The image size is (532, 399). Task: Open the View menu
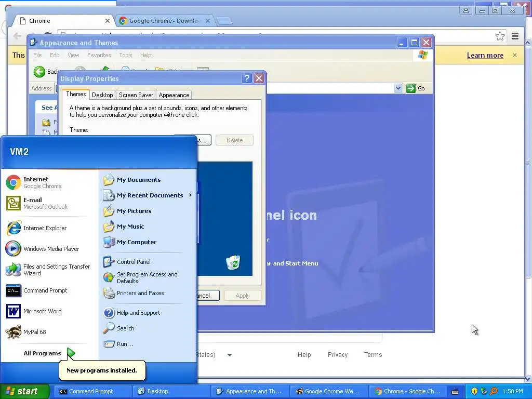click(73, 55)
